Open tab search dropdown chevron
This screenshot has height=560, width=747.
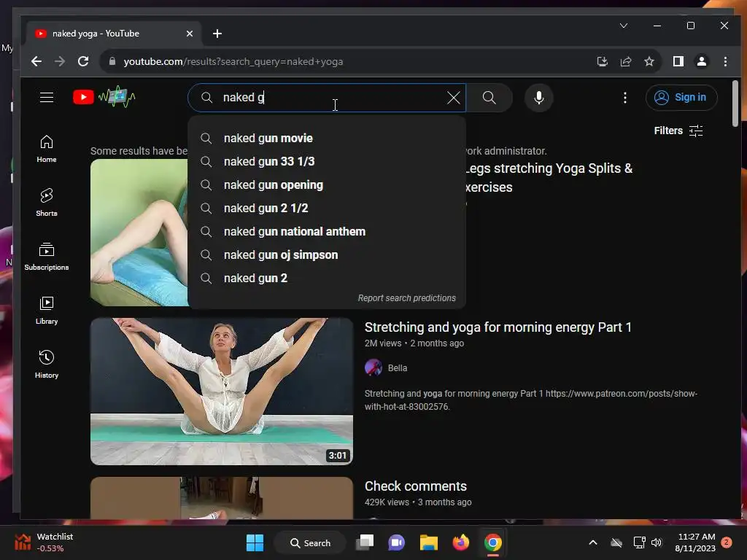coord(624,26)
